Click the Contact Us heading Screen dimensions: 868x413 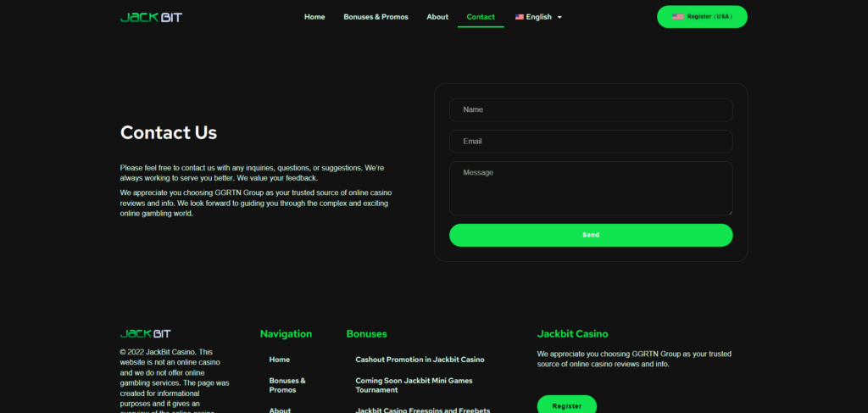169,133
